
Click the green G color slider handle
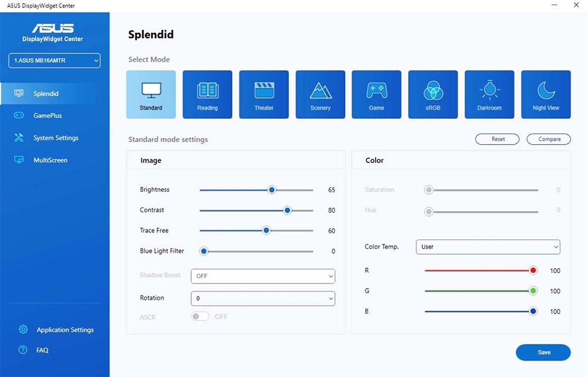pos(533,291)
